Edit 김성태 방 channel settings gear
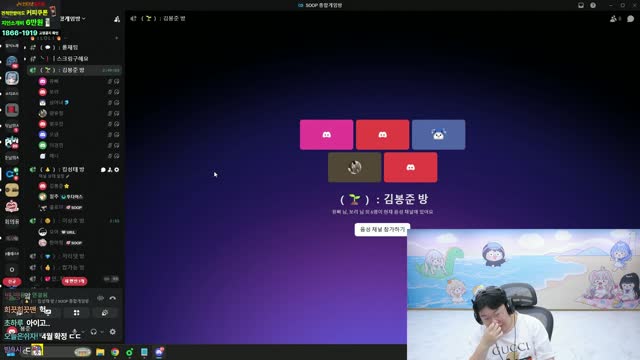The image size is (640, 360). tap(117, 169)
